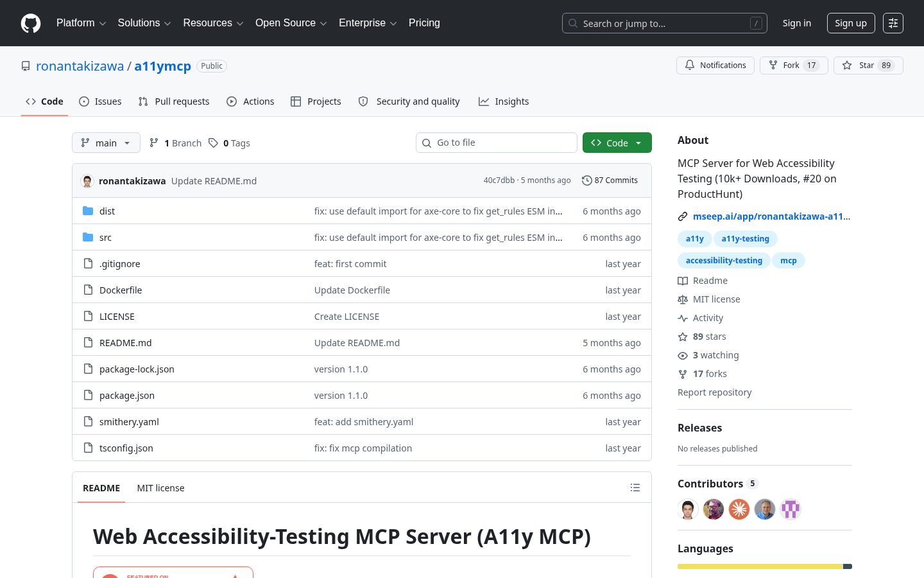Focus the Search or jump to field

click(665, 23)
